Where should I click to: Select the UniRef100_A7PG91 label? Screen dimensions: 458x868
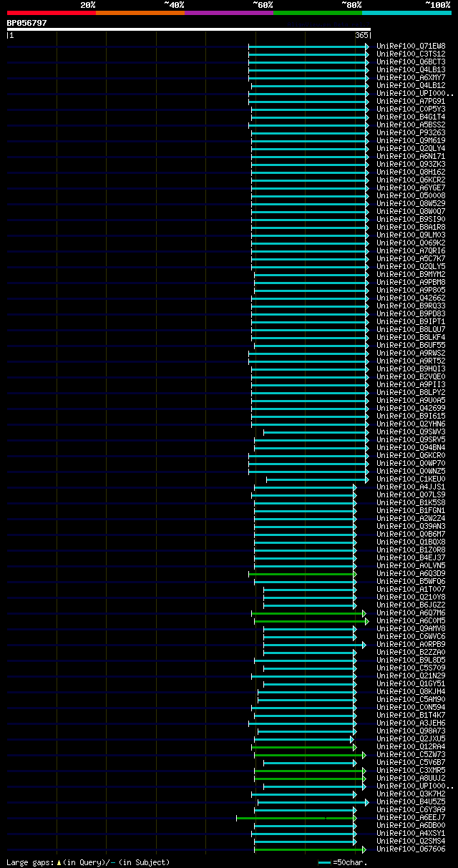point(411,101)
